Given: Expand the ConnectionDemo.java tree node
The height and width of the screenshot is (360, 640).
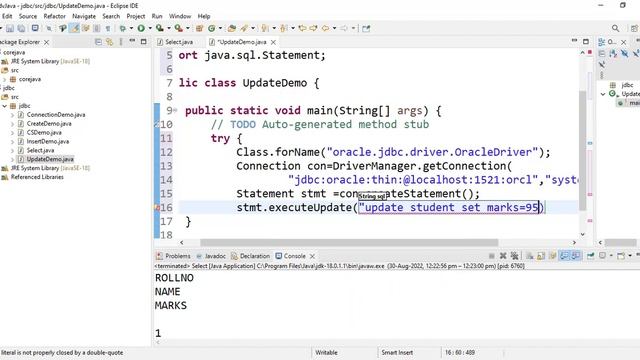Looking at the screenshot, I should [12, 115].
